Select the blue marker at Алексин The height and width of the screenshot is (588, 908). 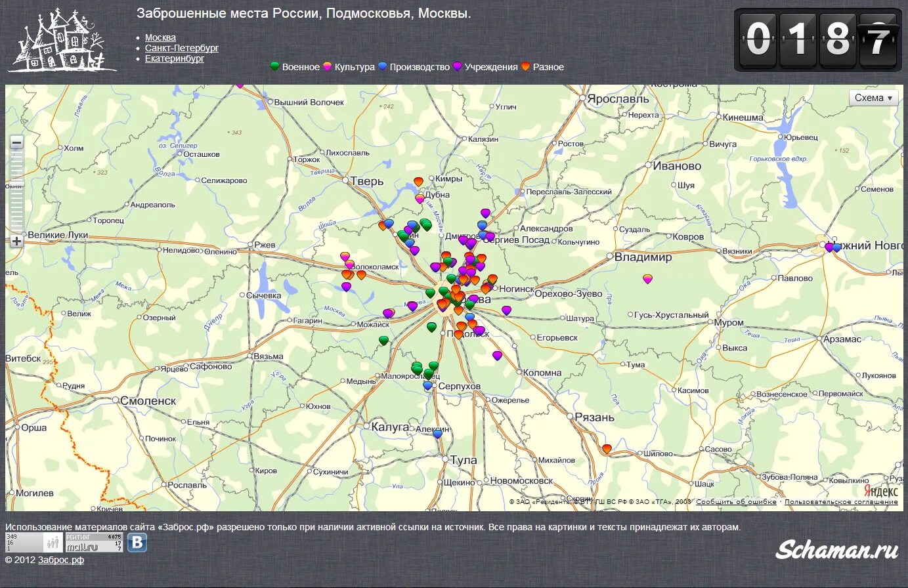tap(437, 433)
